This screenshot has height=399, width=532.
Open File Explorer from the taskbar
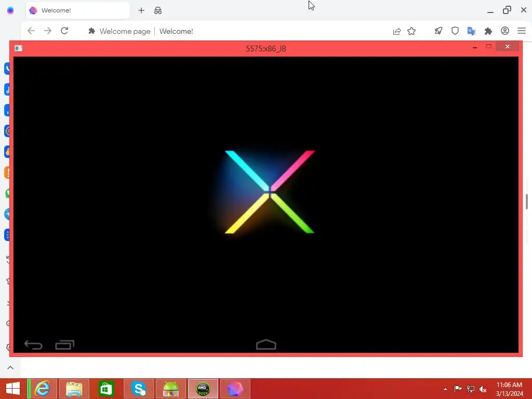coord(74,389)
